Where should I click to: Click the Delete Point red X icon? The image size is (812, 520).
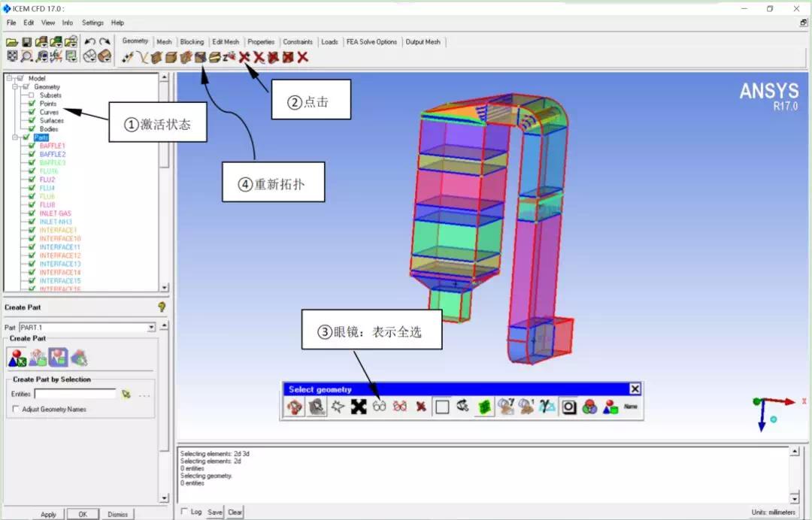click(x=244, y=57)
